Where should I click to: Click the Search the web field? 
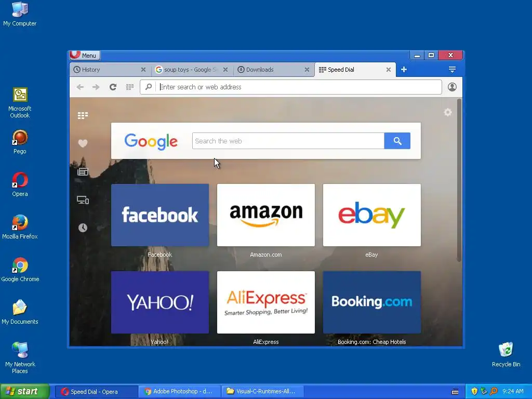tap(288, 141)
